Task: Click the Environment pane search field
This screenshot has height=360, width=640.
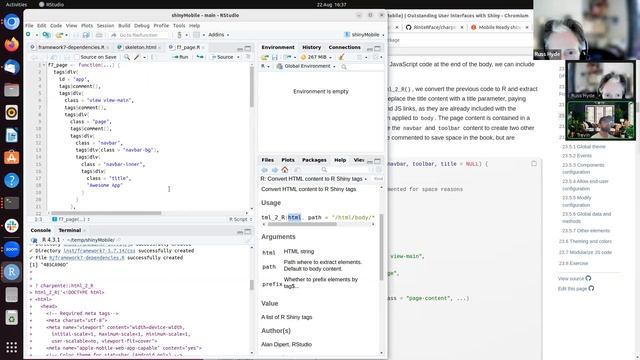Action: click(361, 66)
